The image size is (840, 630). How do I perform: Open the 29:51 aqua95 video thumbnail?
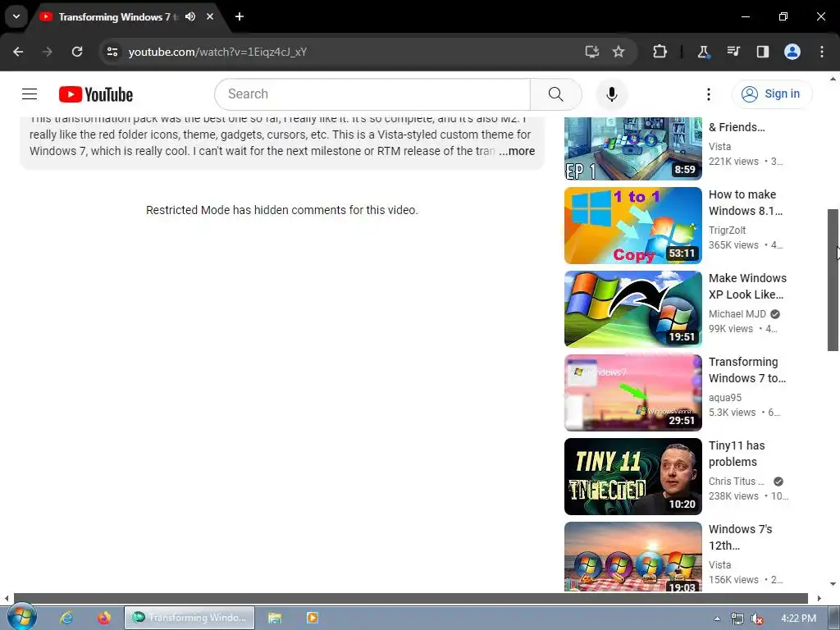point(632,393)
